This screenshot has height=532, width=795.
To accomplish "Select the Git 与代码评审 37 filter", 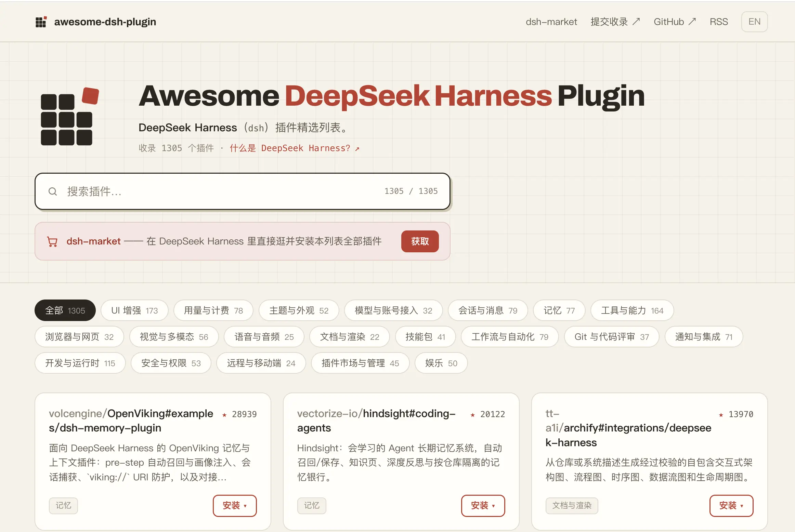I will point(612,337).
